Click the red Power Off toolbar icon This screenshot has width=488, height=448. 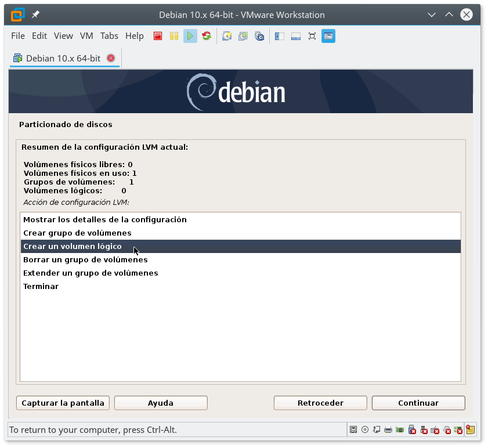[x=158, y=36]
